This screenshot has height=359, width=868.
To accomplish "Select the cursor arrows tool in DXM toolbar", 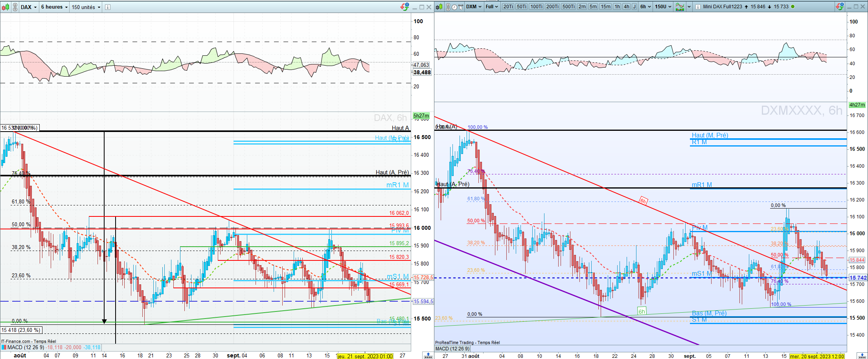I will [x=461, y=7].
